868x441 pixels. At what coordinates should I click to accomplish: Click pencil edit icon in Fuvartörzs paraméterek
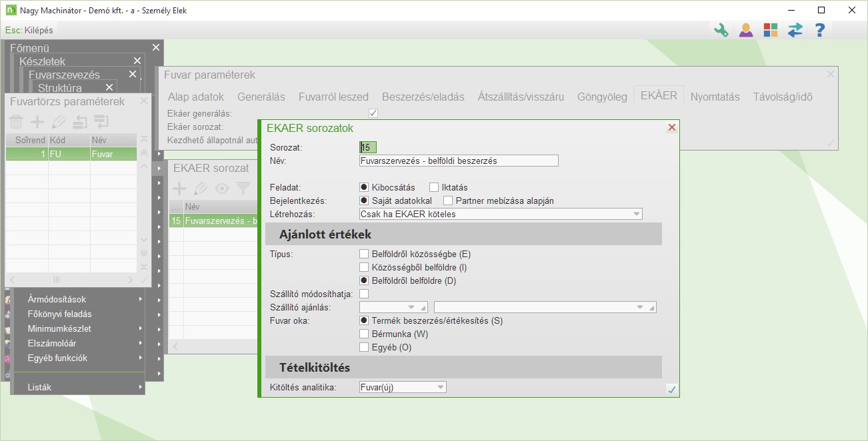coord(59,122)
